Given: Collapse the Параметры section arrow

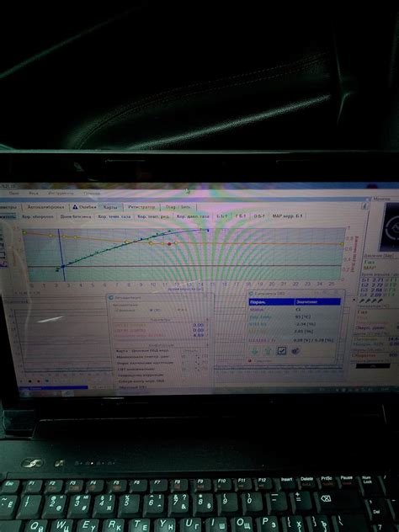Looking at the screenshot, I should point(207,320).
